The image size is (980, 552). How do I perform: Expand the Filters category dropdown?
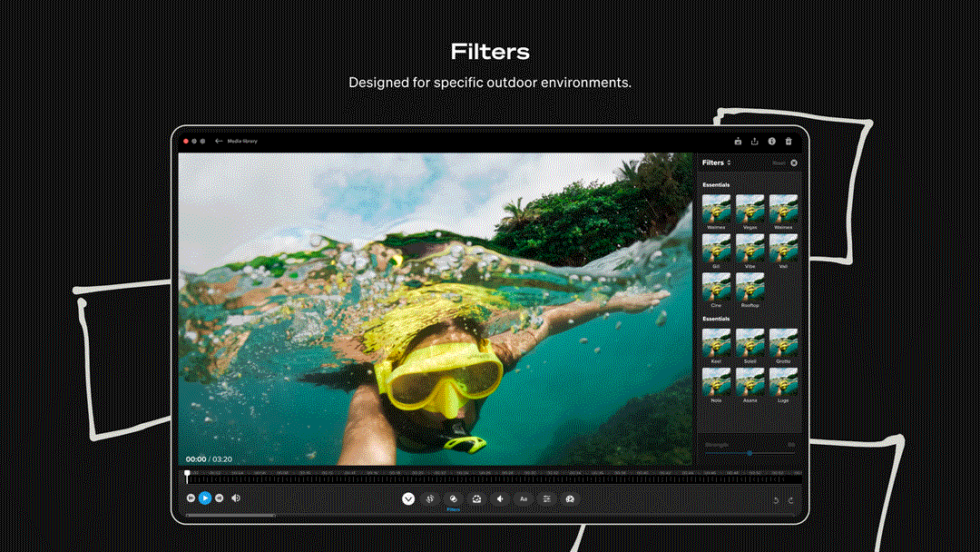click(729, 162)
